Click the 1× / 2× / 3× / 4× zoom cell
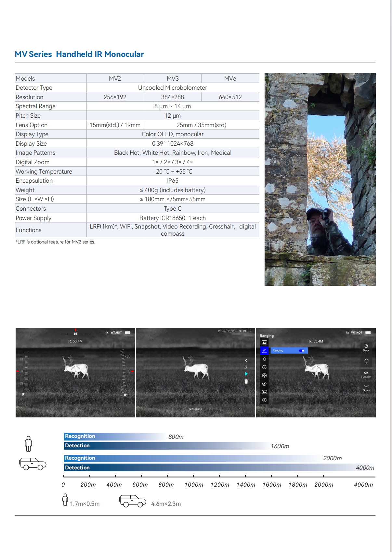Image resolution: width=392 pixels, height=552 pixels. (173, 162)
